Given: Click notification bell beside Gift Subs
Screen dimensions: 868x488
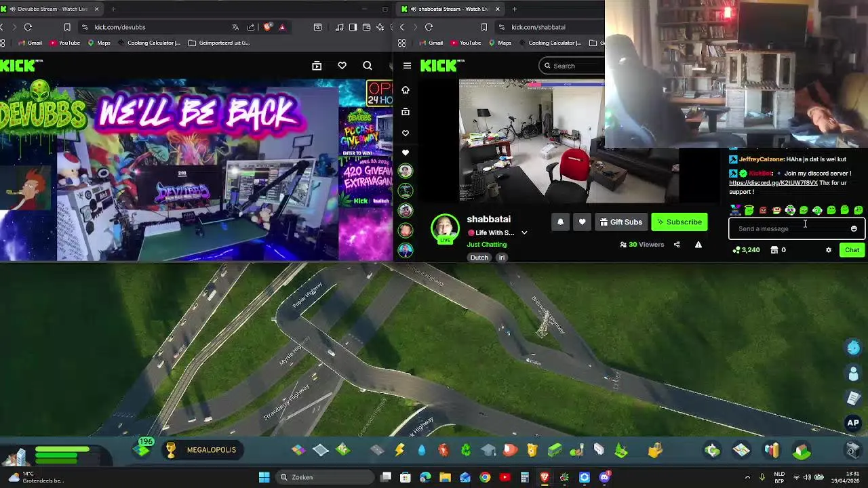Looking at the screenshot, I should pyautogui.click(x=560, y=222).
